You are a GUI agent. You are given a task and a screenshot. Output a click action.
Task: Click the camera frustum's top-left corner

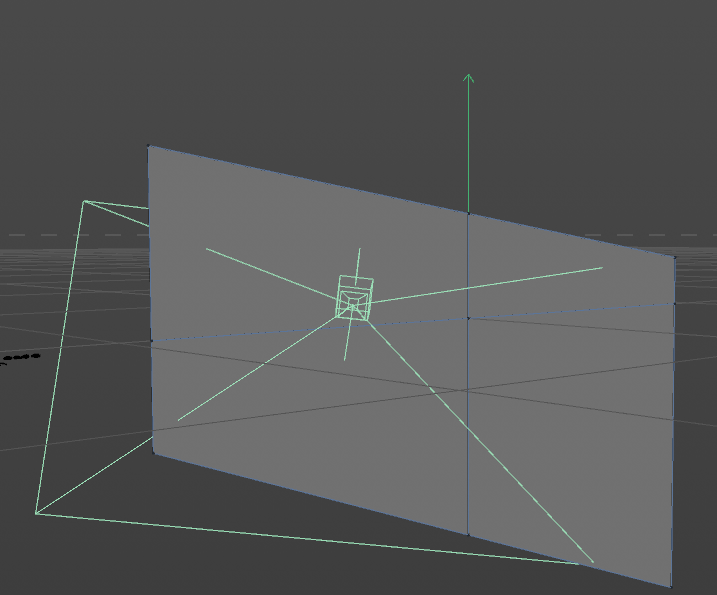84,201
